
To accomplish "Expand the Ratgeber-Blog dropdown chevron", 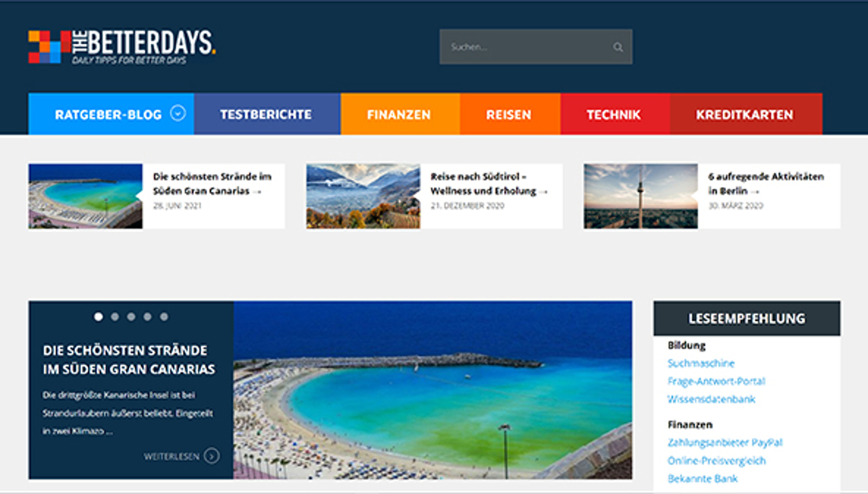I will [178, 113].
